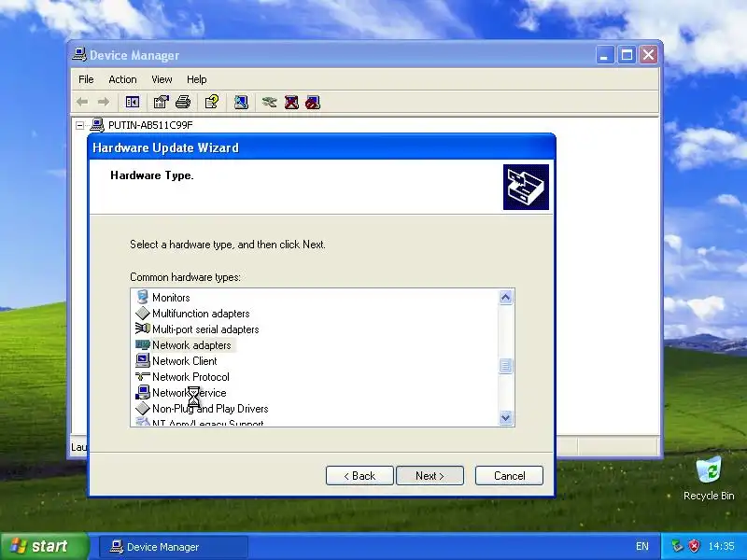Minimize the Device Manager window
The image size is (747, 560).
click(604, 55)
